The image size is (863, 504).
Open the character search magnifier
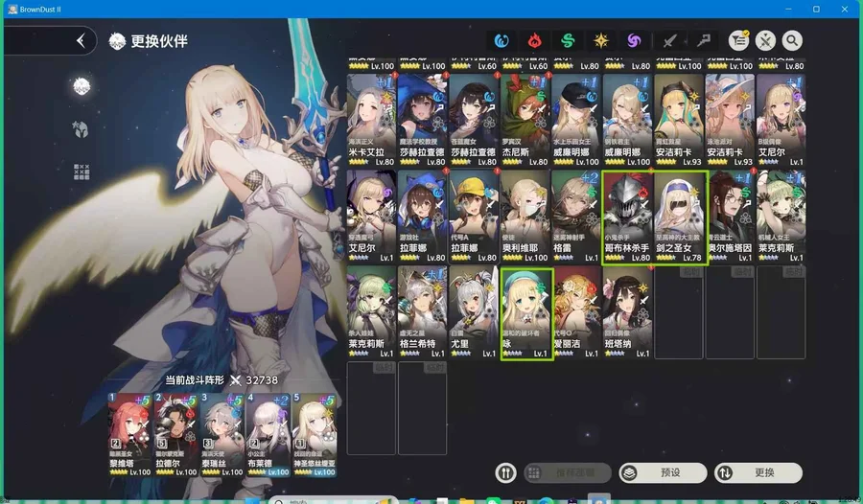792,40
